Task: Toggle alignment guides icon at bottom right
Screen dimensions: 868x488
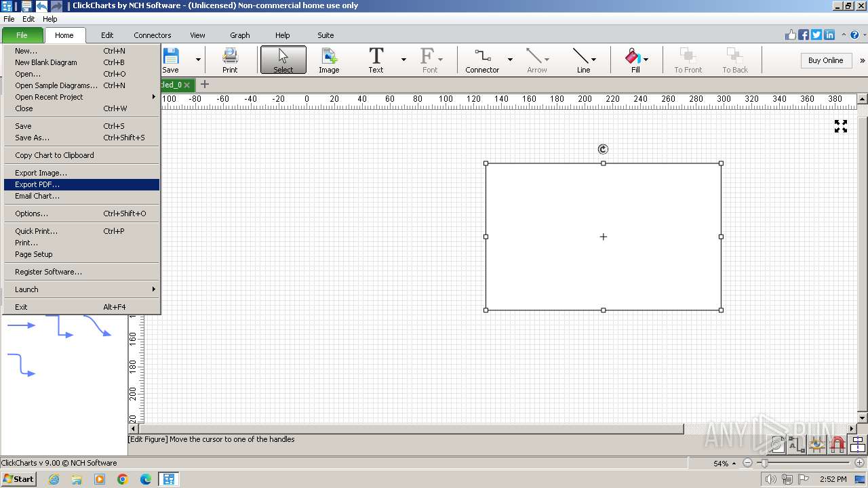Action: click(x=858, y=445)
